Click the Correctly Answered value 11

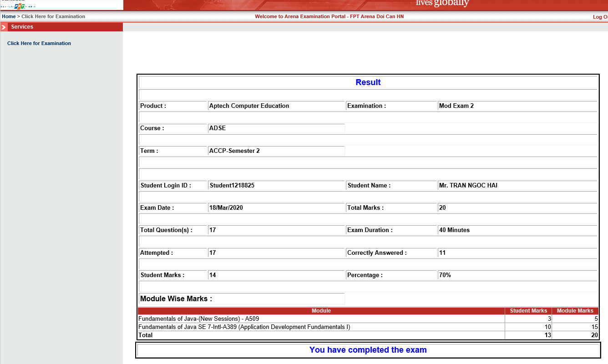tap(442, 253)
